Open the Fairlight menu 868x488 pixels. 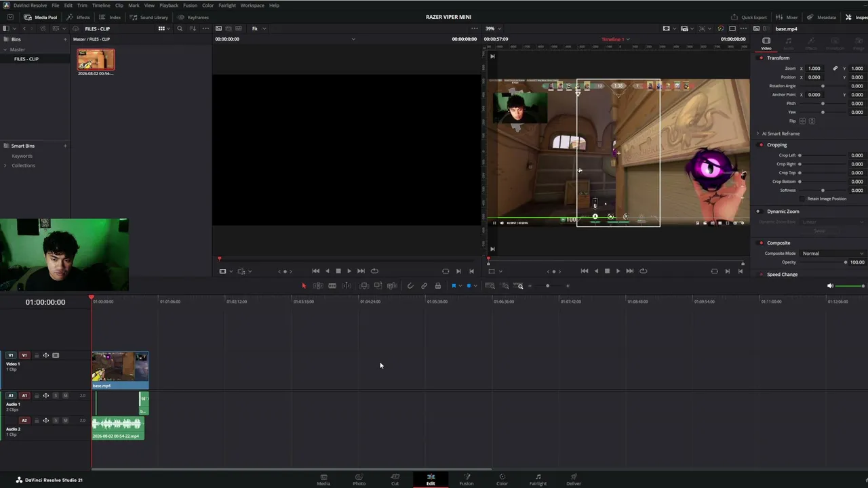coord(227,5)
